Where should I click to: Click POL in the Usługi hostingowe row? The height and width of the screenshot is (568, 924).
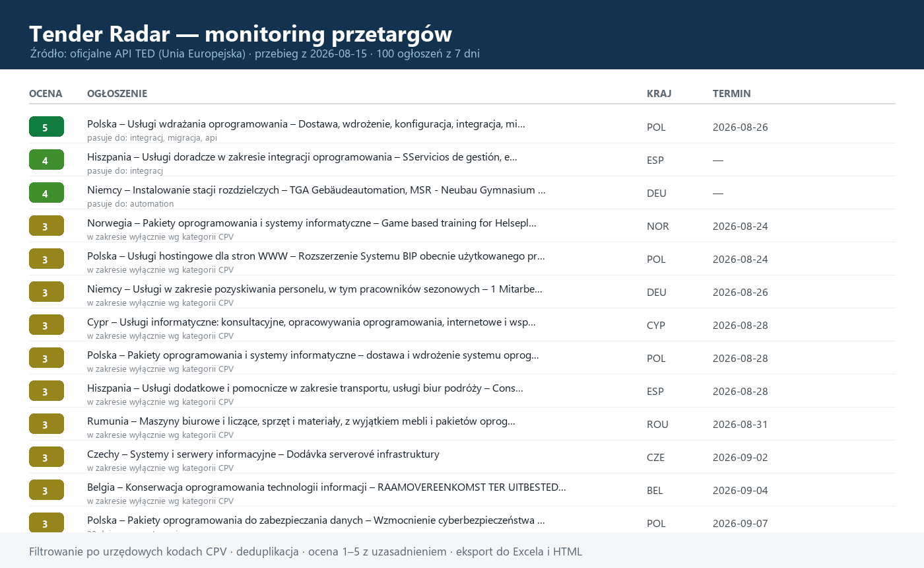coord(656,260)
